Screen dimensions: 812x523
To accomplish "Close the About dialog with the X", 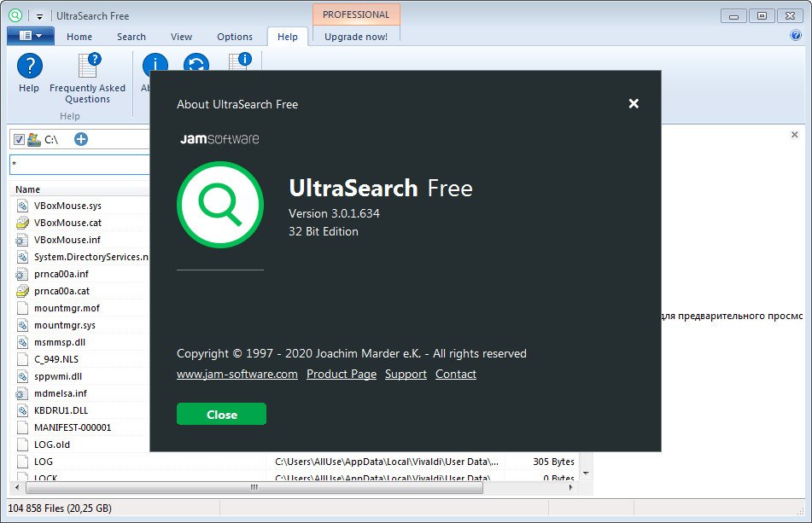I will click(x=634, y=103).
